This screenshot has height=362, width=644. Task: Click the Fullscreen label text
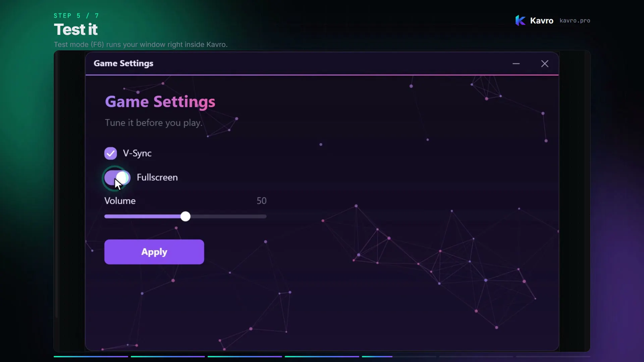click(157, 177)
